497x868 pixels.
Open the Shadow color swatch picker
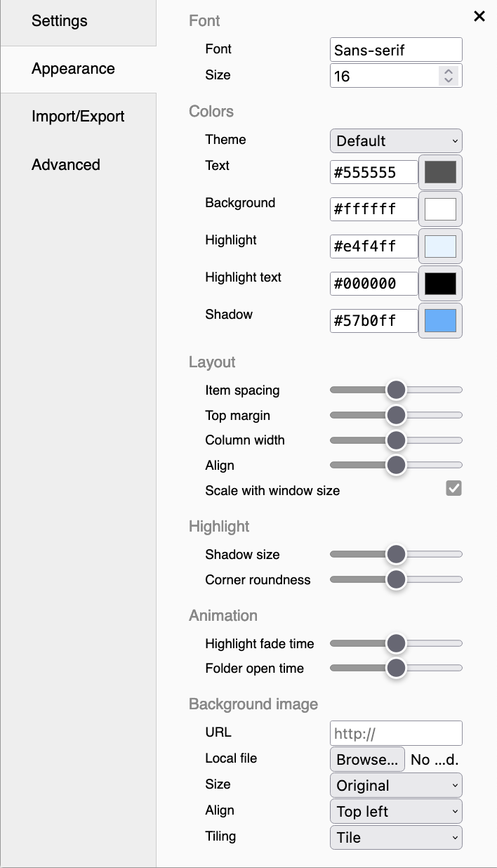coord(440,321)
